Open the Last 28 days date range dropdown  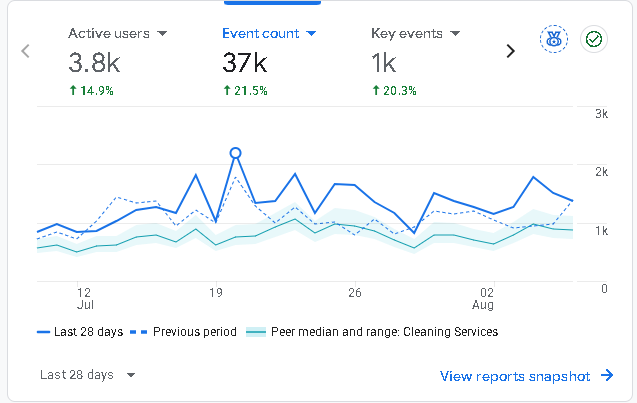coord(87,375)
